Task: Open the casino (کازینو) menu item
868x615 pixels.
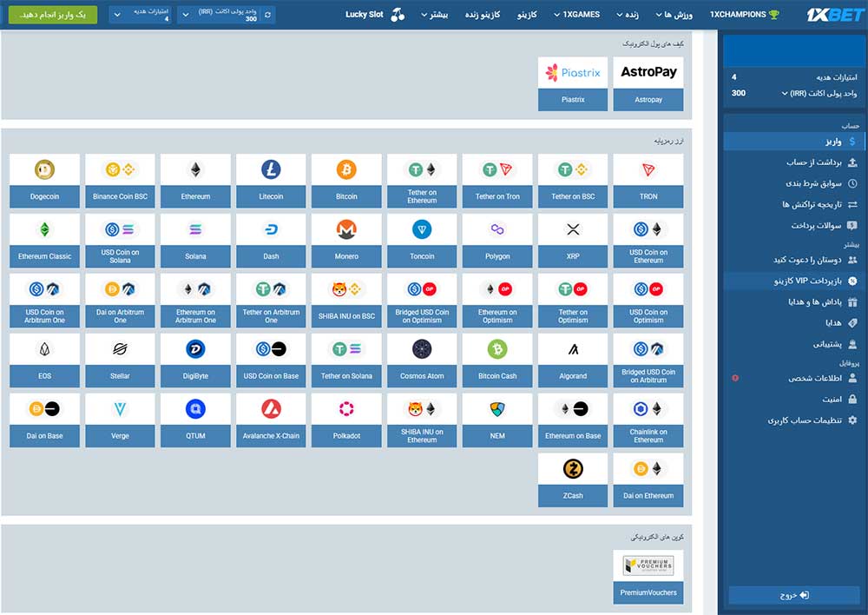Action: click(527, 15)
